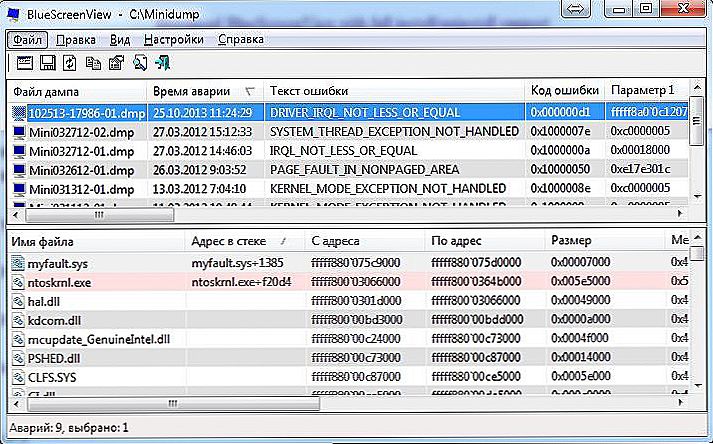Open the Настройки menu
This screenshot has height=444, width=713.
[x=174, y=40]
